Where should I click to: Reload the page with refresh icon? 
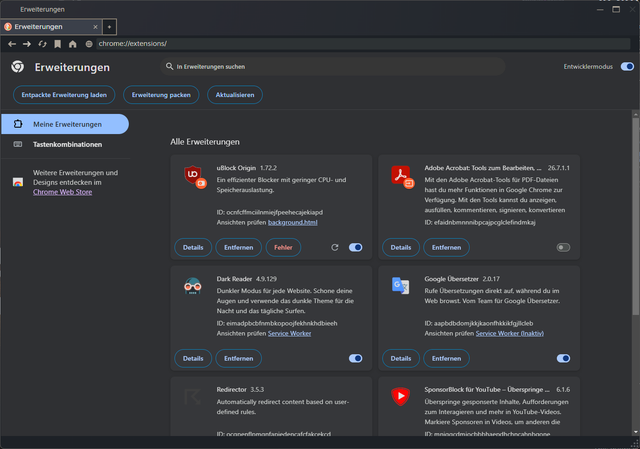tap(42, 44)
